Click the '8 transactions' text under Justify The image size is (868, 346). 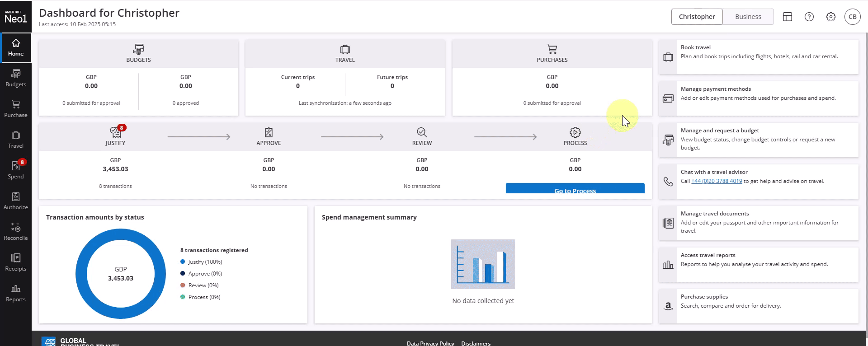(115, 186)
